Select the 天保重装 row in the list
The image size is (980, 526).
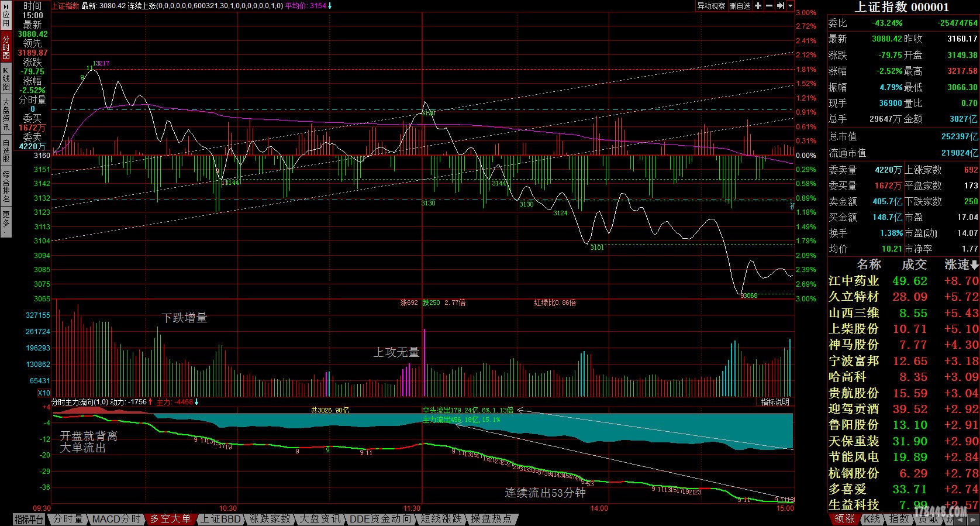point(903,441)
